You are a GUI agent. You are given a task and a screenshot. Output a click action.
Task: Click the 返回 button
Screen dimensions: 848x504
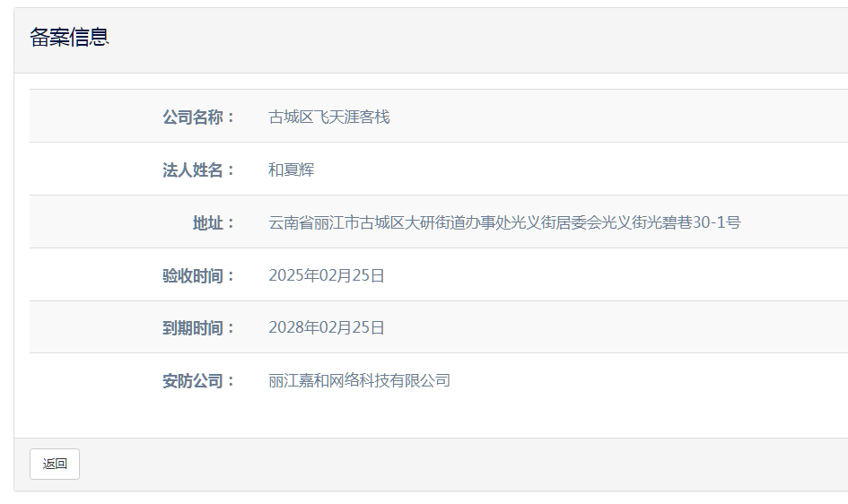(x=55, y=464)
